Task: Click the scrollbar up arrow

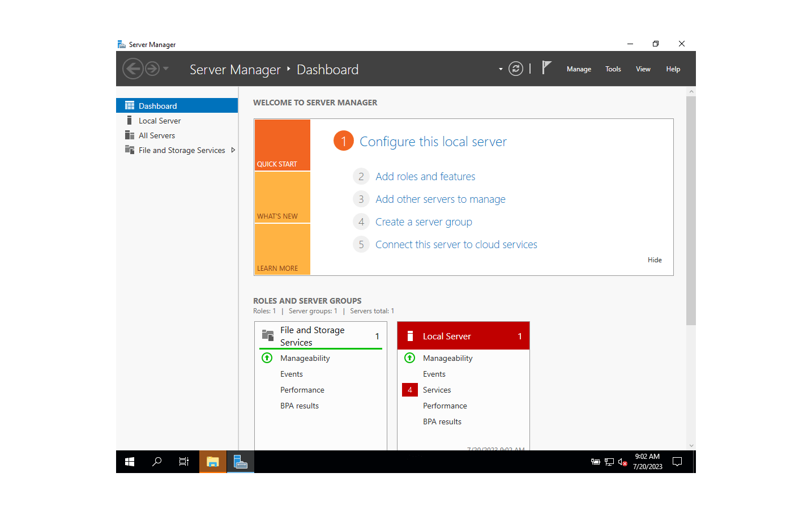Action: [x=691, y=91]
